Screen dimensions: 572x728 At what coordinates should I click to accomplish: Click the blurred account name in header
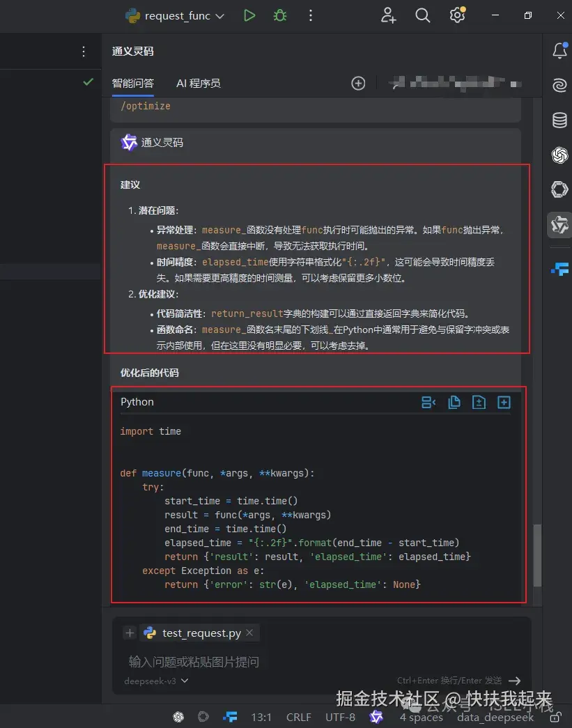[x=454, y=84]
